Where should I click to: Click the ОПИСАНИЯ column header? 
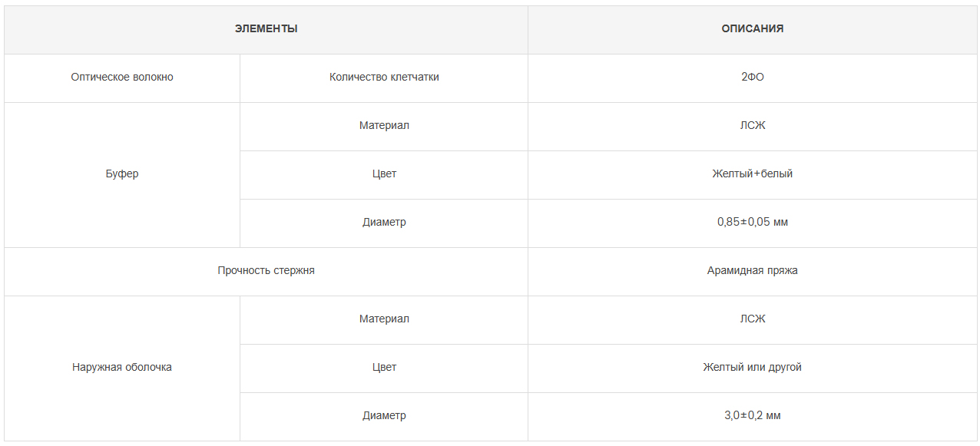(x=753, y=29)
